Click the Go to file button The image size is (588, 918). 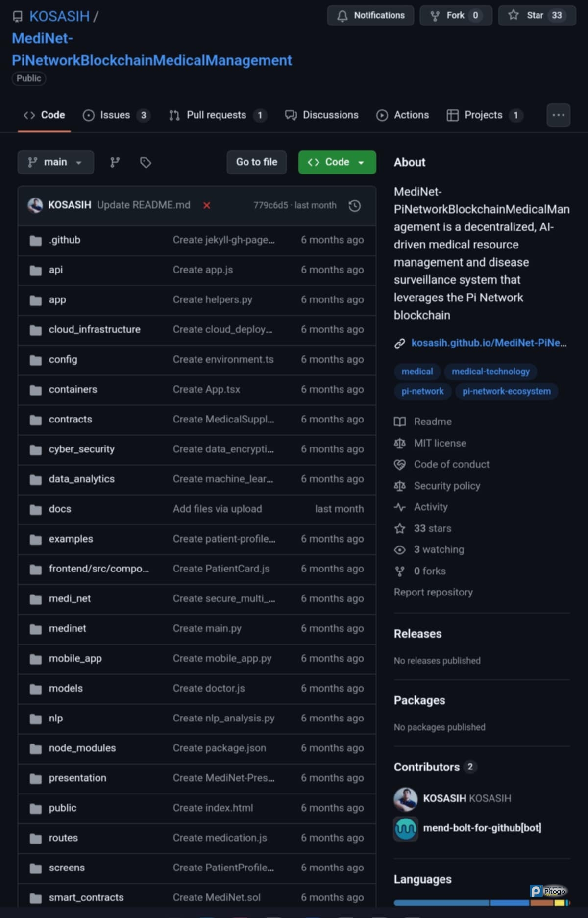click(x=257, y=162)
